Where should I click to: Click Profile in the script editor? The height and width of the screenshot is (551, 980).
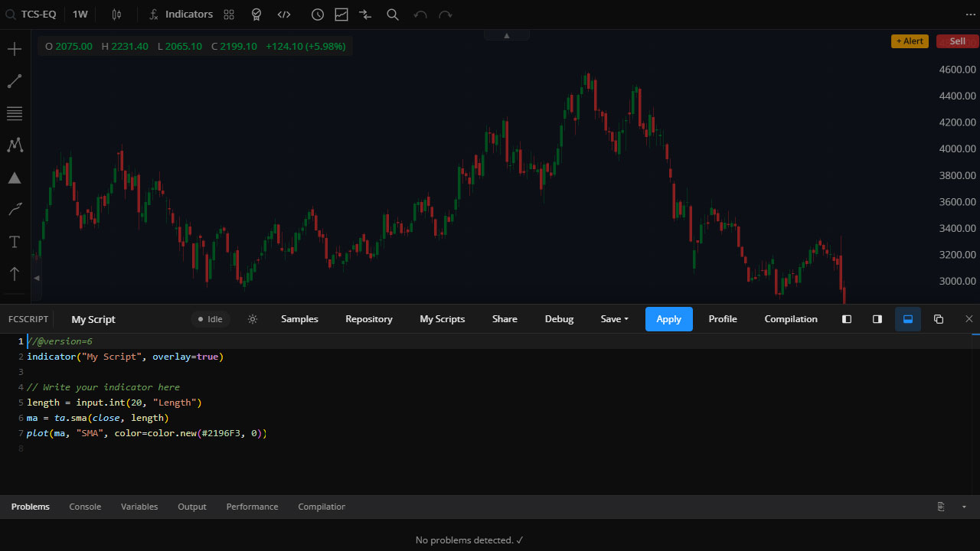[723, 319]
